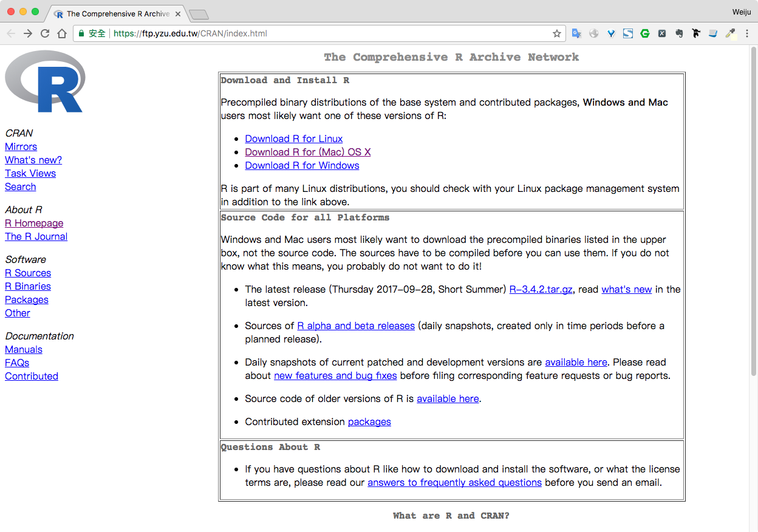The height and width of the screenshot is (532, 758).
Task: Open the Download R for Linux link
Action: (293, 138)
